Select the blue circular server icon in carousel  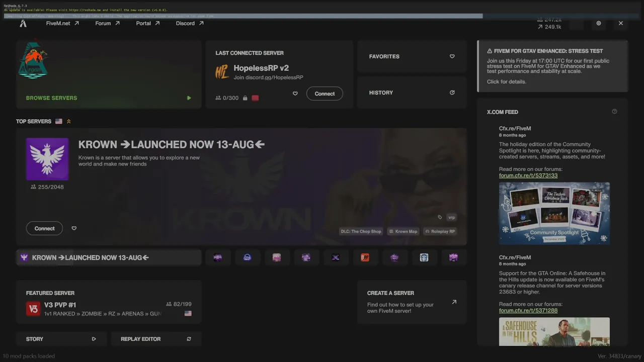[x=247, y=257]
